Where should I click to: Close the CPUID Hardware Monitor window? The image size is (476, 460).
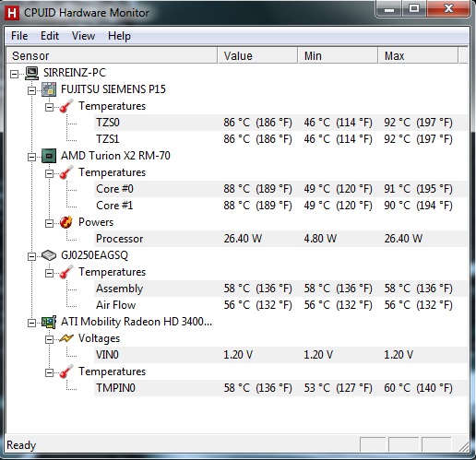[x=448, y=8]
